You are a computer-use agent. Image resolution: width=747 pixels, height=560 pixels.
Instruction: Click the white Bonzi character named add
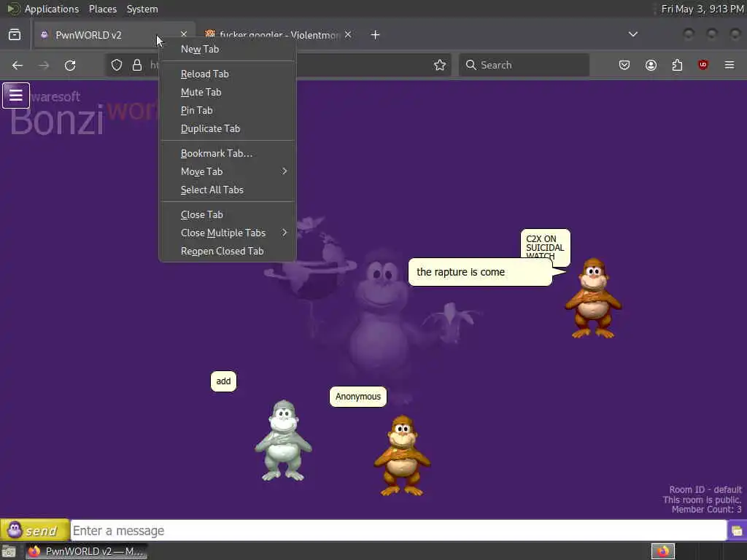284,440
